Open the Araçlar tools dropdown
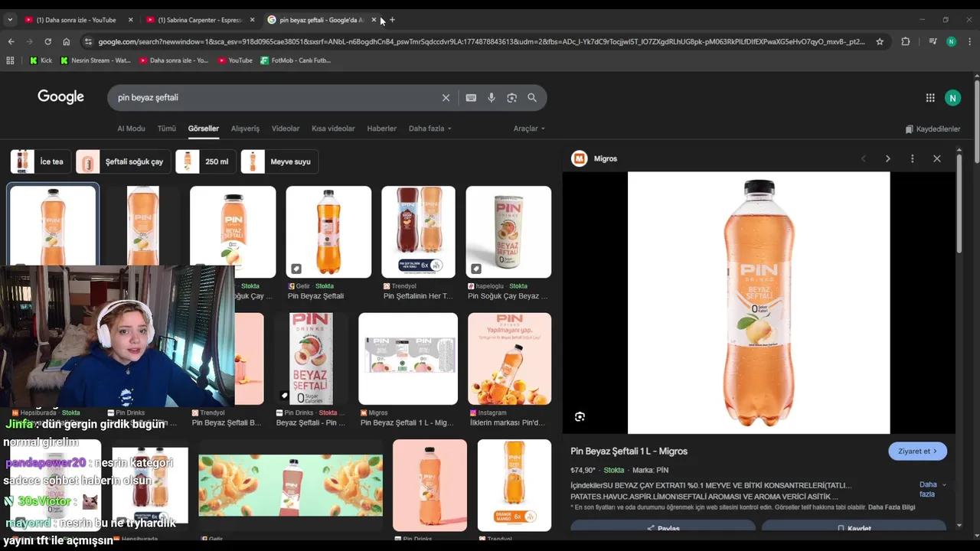 pyautogui.click(x=529, y=129)
